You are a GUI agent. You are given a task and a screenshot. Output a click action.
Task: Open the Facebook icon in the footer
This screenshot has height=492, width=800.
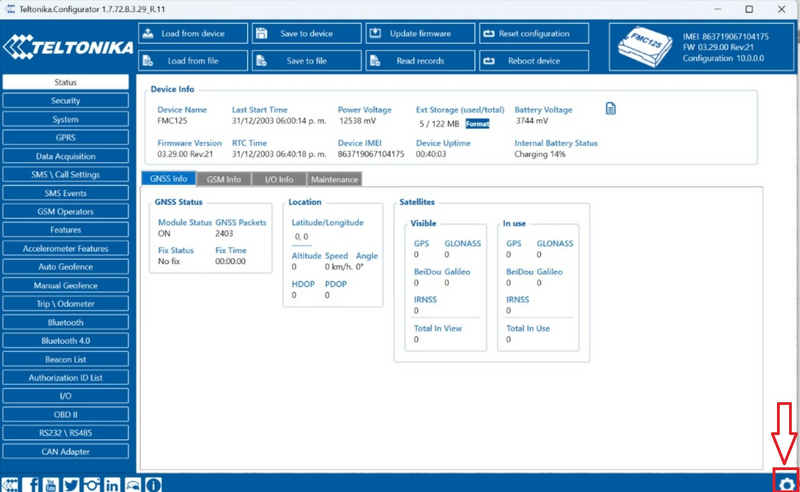pyautogui.click(x=32, y=484)
